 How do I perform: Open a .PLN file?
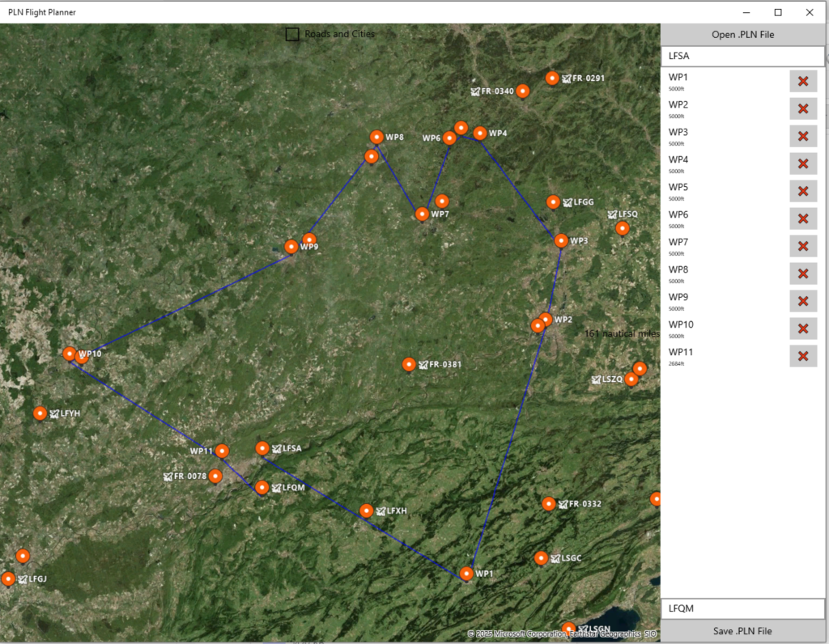[742, 34]
